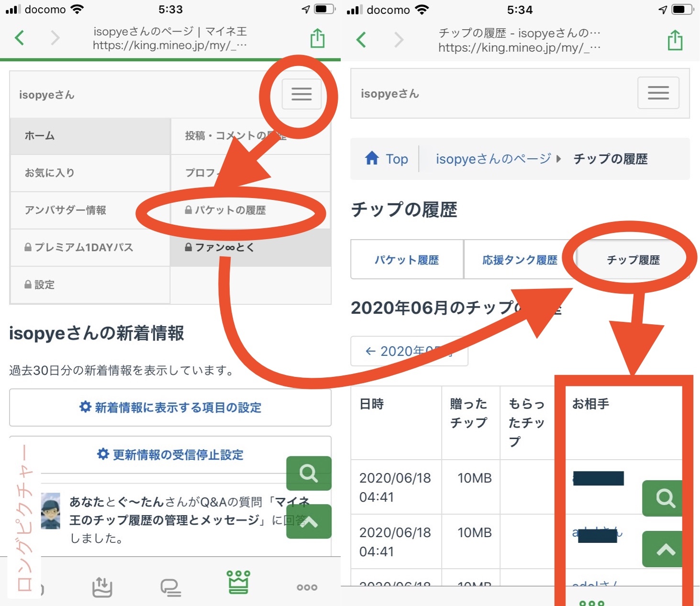
Task: Open the inbox download icon in bottom bar
Action: (x=102, y=587)
